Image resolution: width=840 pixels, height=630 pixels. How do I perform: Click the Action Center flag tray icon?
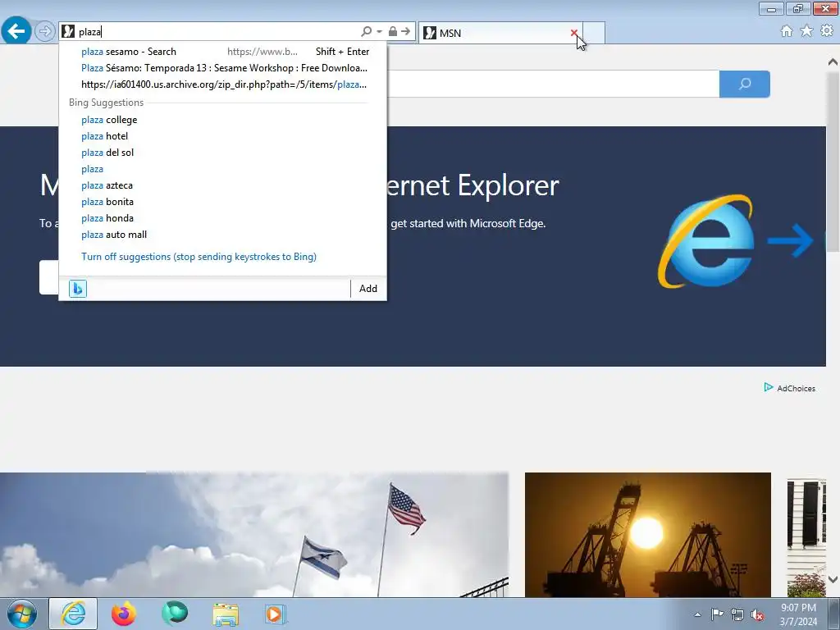click(717, 614)
